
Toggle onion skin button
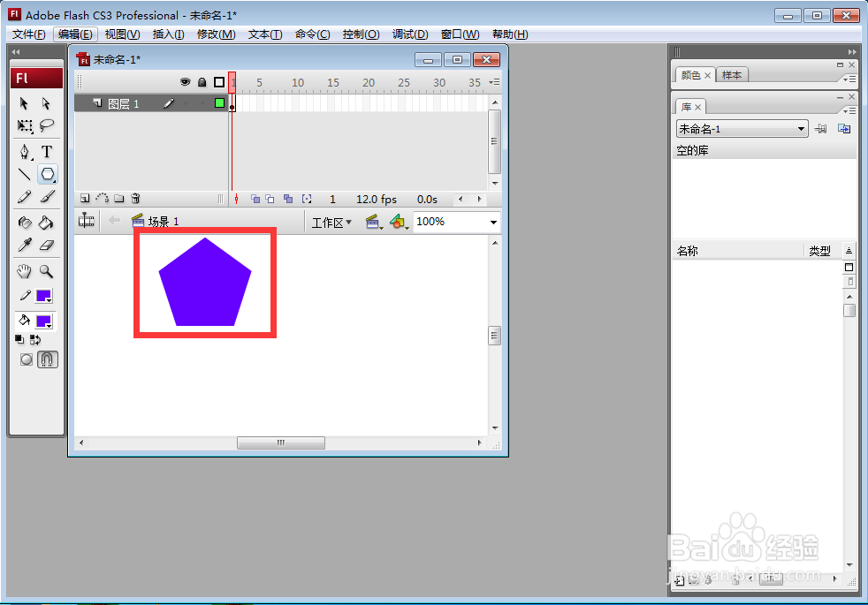(255, 199)
